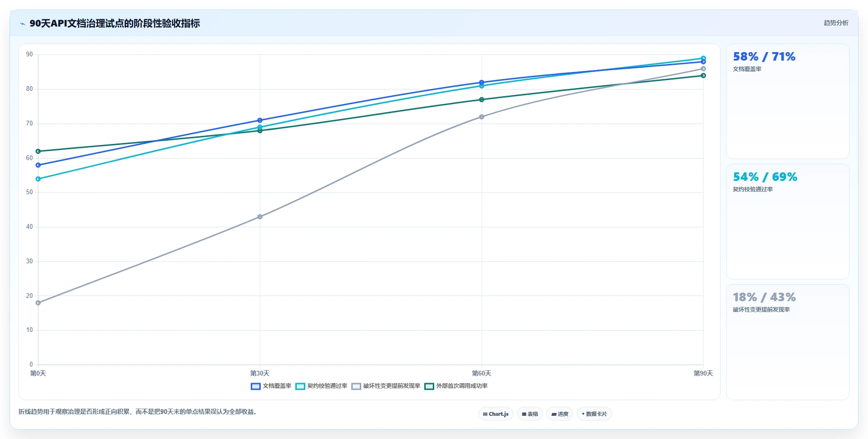
Task: Select the 外部首次调用成功率 point at 第30天
Action: click(260, 131)
